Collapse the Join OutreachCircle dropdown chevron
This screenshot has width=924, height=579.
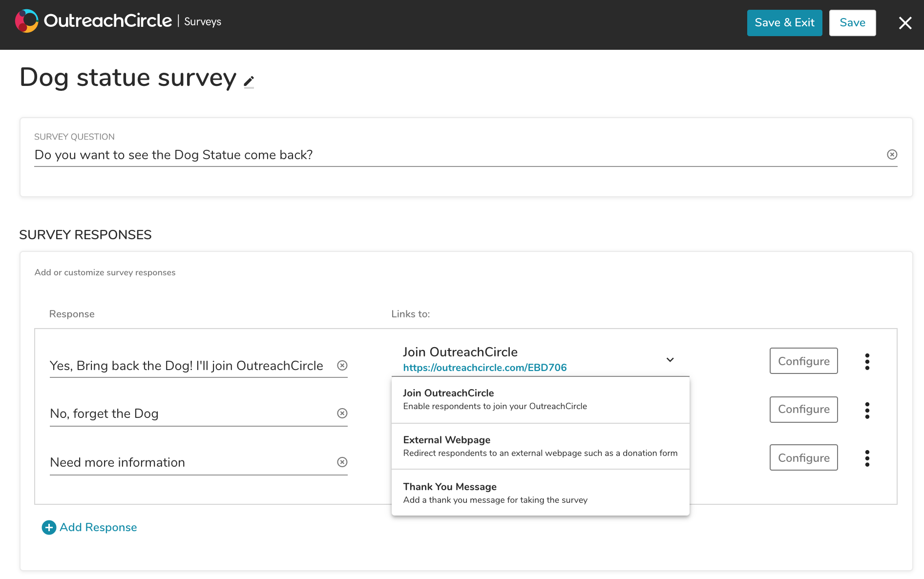670,360
